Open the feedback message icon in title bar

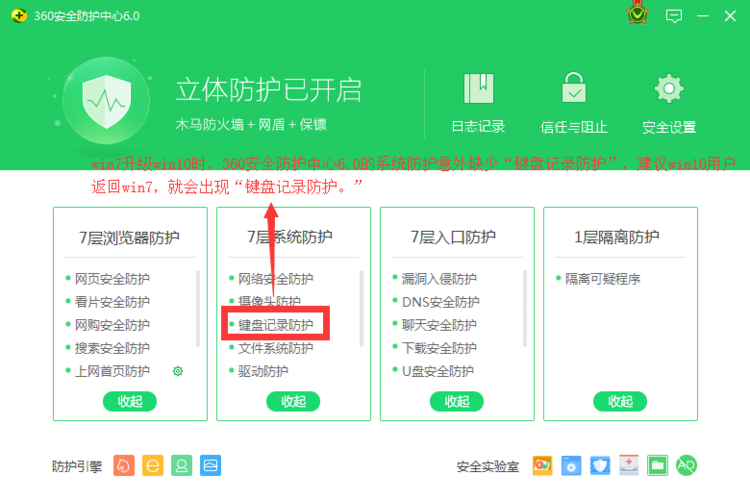[673, 16]
